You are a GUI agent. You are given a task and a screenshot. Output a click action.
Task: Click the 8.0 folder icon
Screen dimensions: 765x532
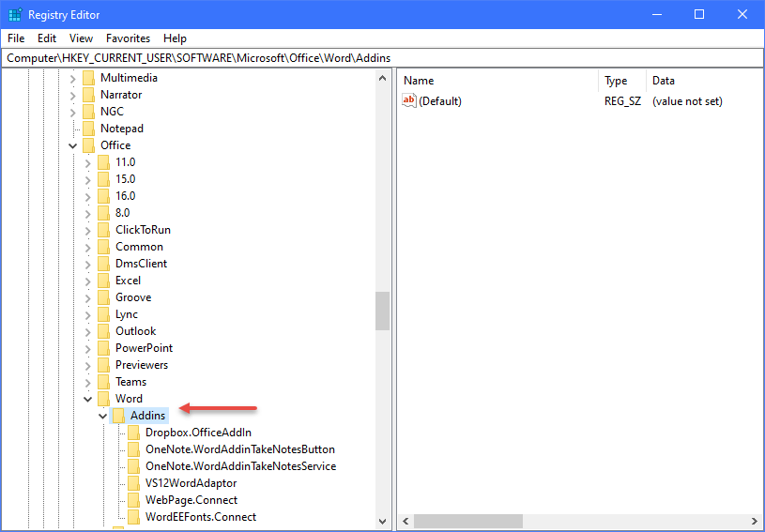(x=103, y=213)
